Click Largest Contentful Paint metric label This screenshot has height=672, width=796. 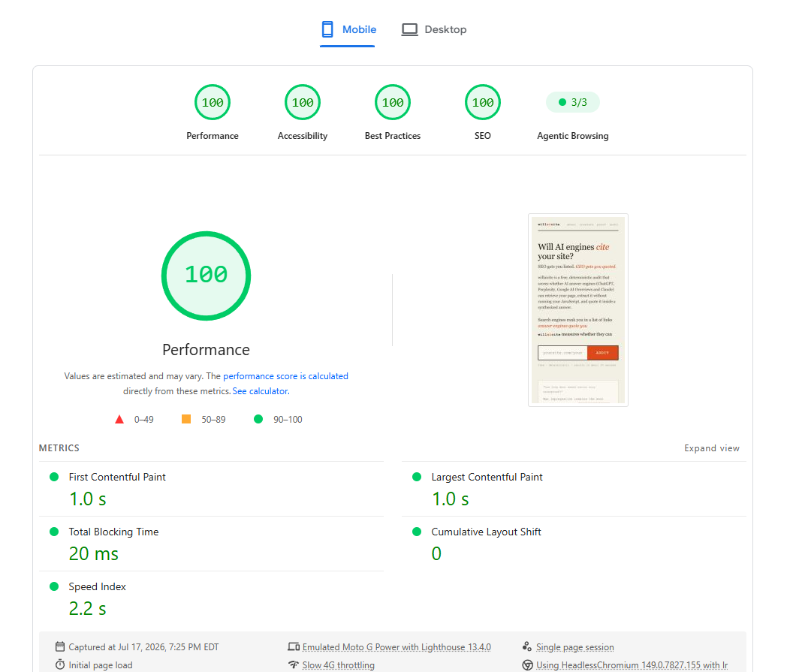[x=487, y=477]
